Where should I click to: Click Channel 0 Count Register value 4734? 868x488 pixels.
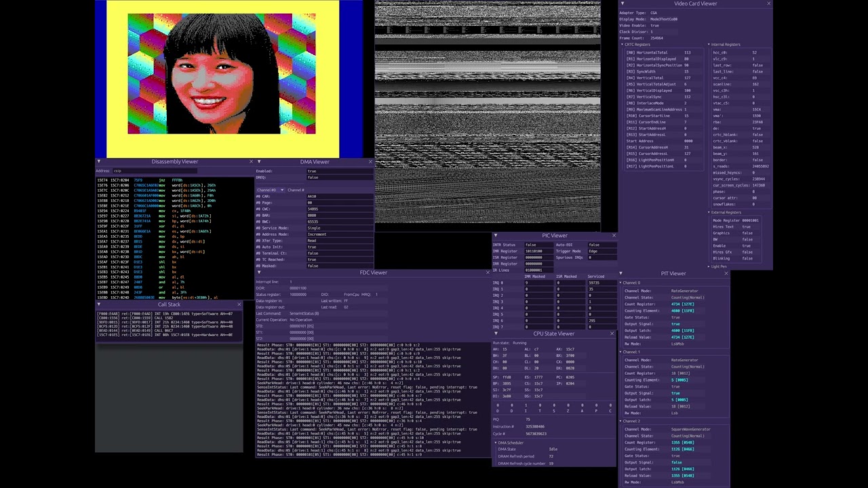click(x=684, y=304)
